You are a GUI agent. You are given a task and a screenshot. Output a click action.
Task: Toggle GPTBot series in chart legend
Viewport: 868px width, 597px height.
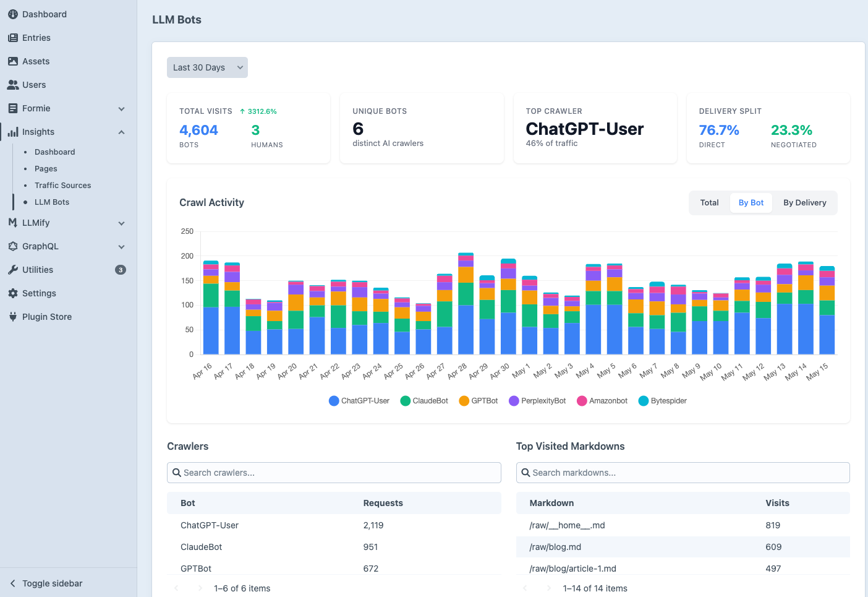[479, 401]
